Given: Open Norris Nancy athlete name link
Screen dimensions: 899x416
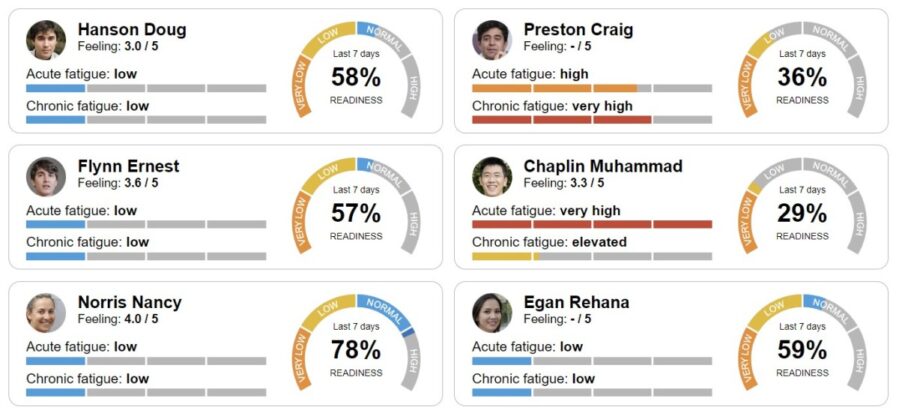Looking at the screenshot, I should 130,302.
